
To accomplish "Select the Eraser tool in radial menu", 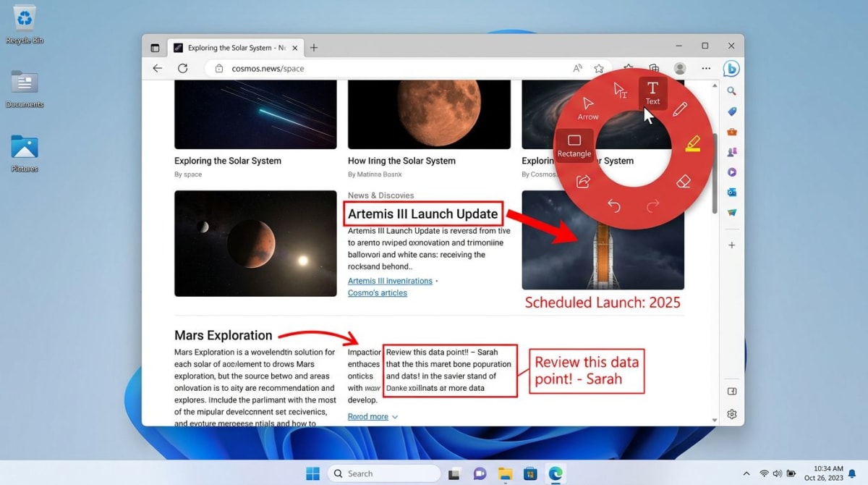I will tap(684, 181).
